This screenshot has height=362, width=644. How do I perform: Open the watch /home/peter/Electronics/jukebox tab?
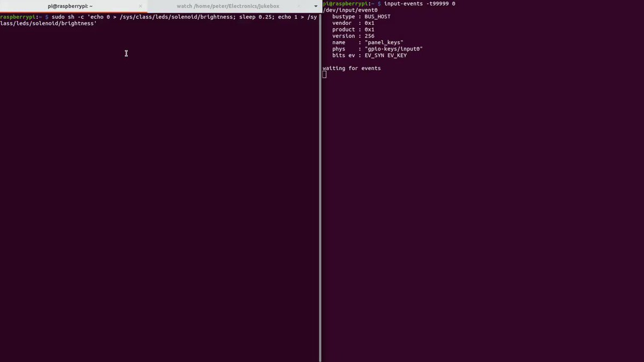228,6
